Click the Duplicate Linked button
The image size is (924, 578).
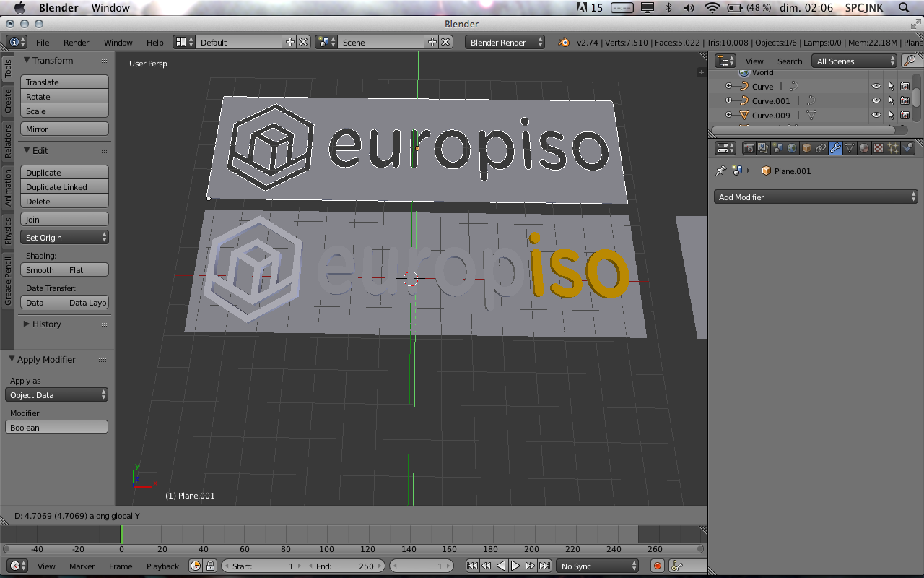pyautogui.click(x=64, y=187)
